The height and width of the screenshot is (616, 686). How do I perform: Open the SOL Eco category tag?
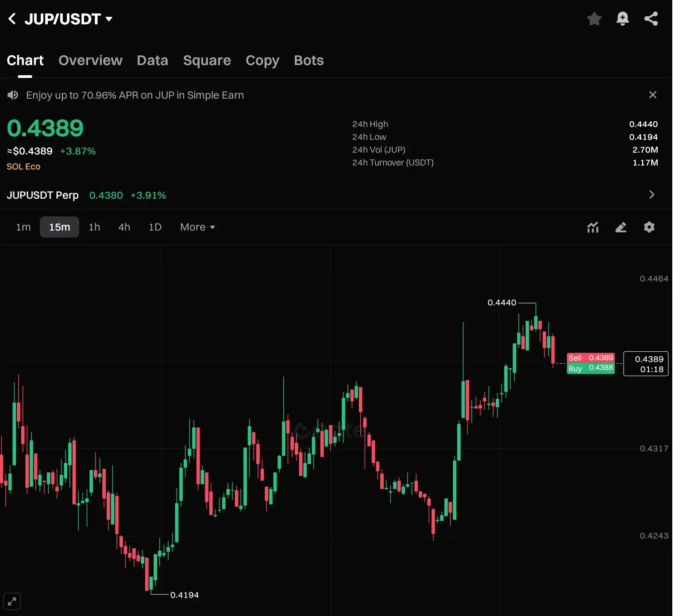[23, 166]
